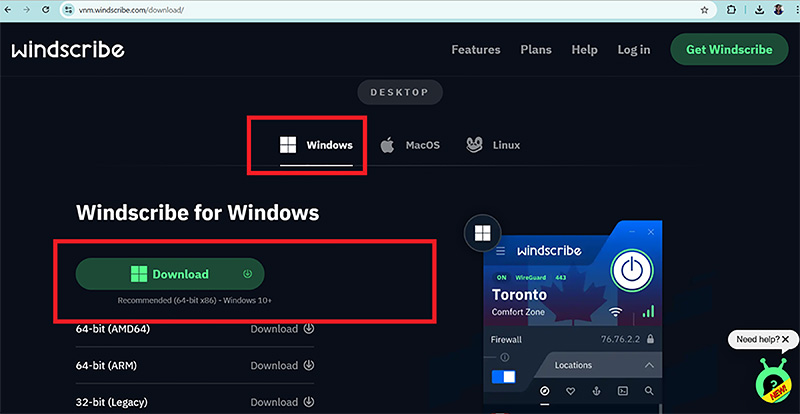This screenshot has width=800, height=414.
Task: Click the 443 port label
Action: click(561, 277)
